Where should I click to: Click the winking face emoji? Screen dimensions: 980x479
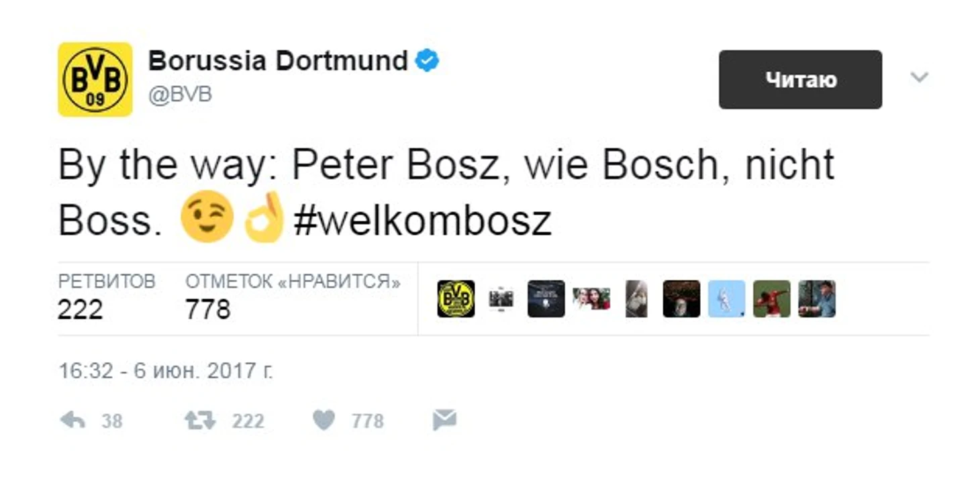[x=207, y=217]
